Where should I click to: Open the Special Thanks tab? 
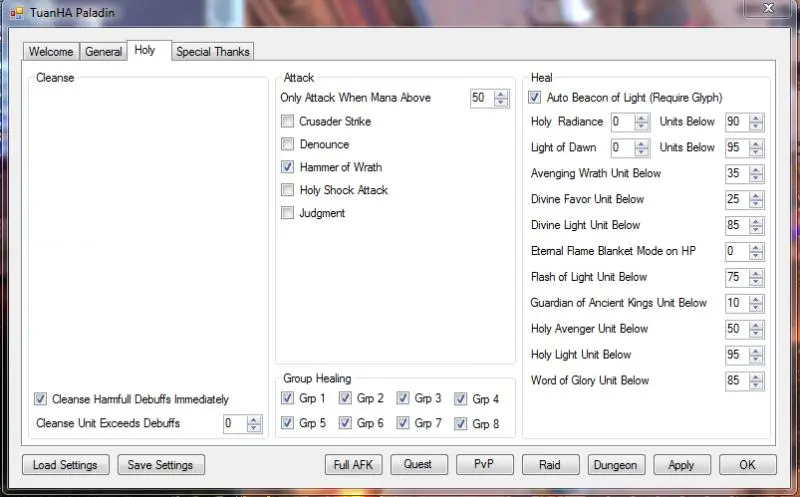click(213, 51)
